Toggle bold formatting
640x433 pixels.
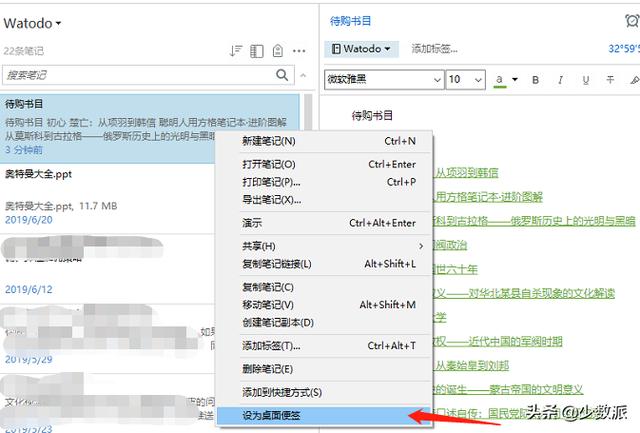click(536, 80)
